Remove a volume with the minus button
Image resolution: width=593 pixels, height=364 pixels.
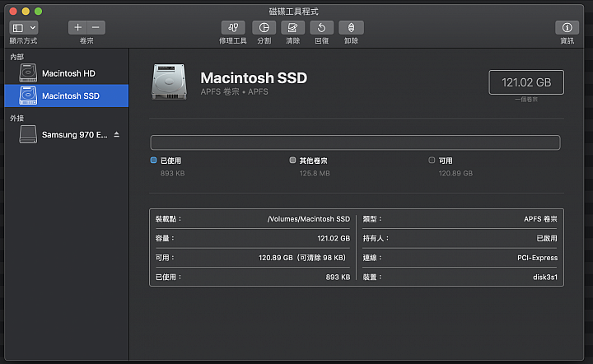tap(96, 28)
